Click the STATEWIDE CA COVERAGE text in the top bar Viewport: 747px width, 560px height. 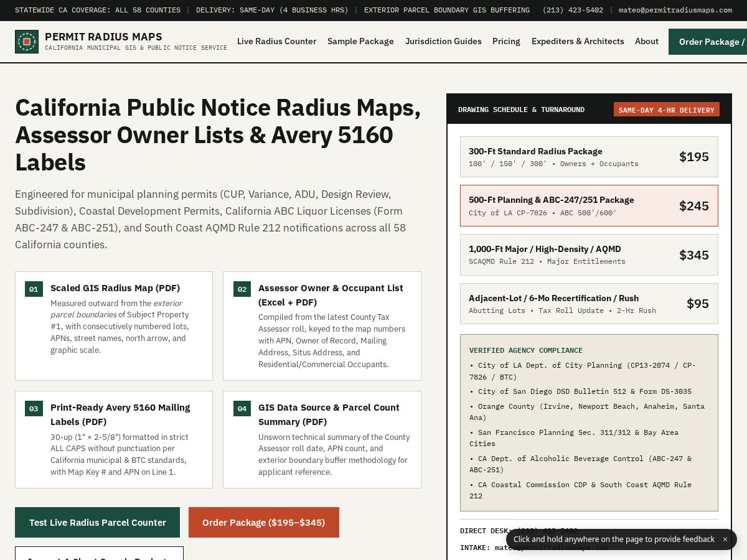pos(98,10)
